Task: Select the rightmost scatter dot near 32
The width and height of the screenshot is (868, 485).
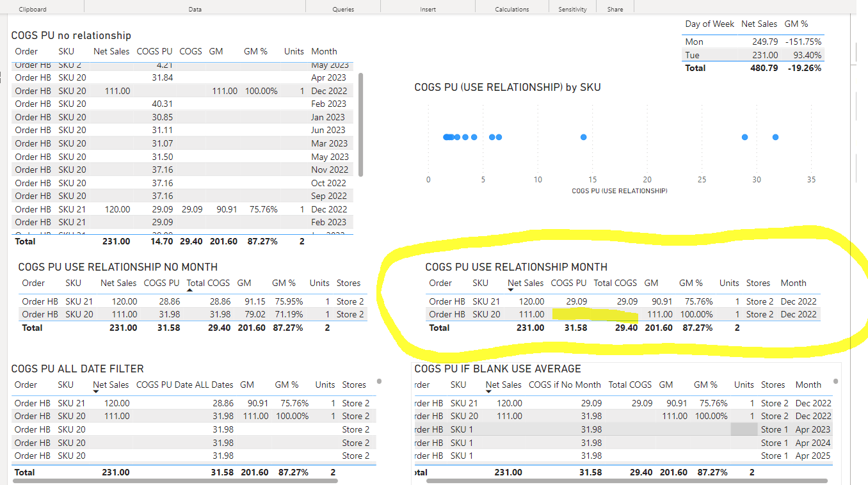Action: point(775,137)
